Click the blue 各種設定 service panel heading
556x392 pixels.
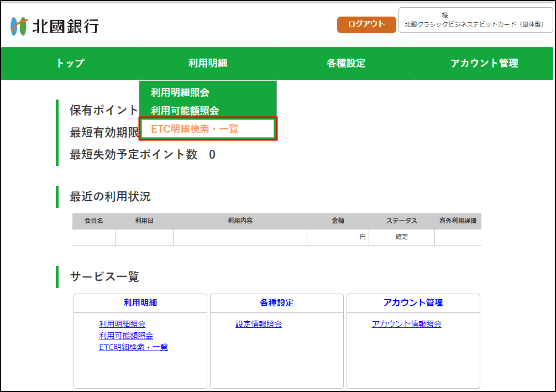pyautogui.click(x=277, y=302)
